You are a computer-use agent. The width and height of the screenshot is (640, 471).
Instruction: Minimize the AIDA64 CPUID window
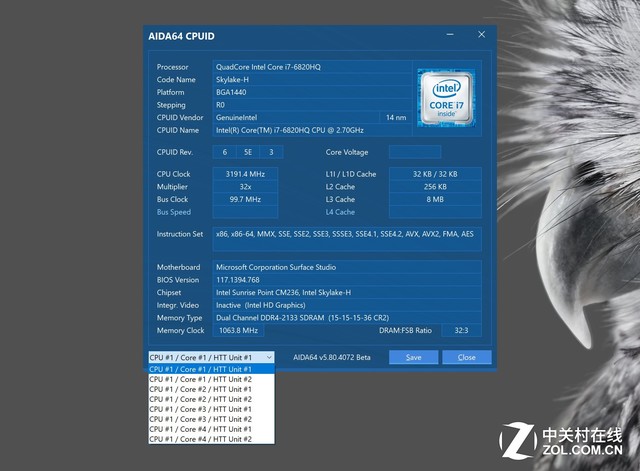pos(450,35)
